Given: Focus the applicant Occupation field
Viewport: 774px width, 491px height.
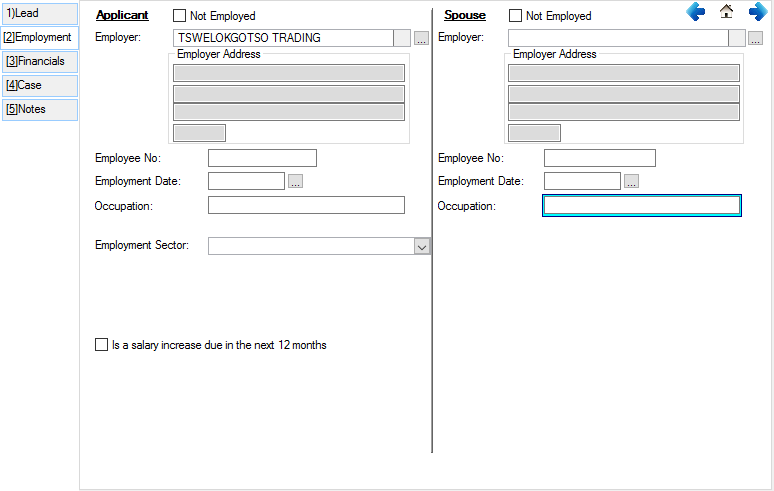Looking at the screenshot, I should (x=306, y=205).
